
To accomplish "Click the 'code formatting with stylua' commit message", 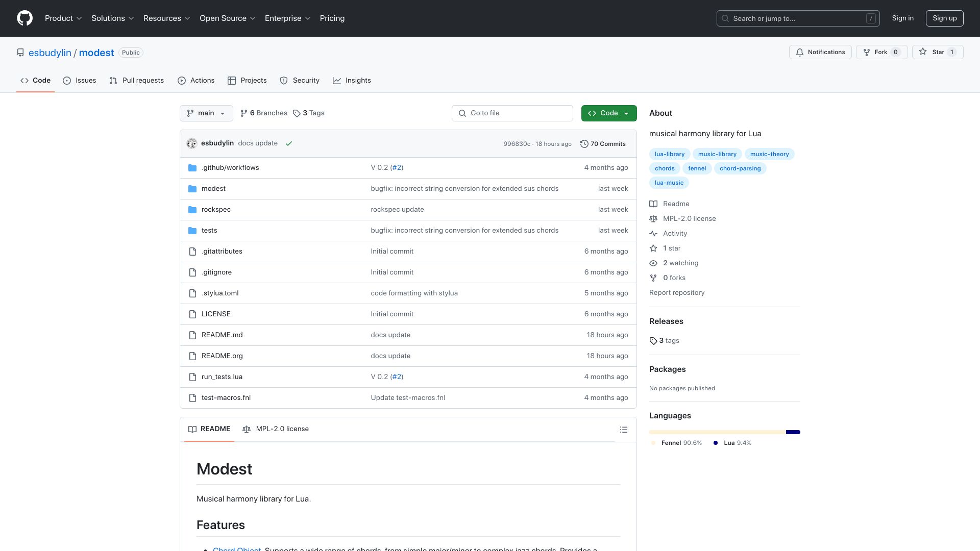I will 414,293.
